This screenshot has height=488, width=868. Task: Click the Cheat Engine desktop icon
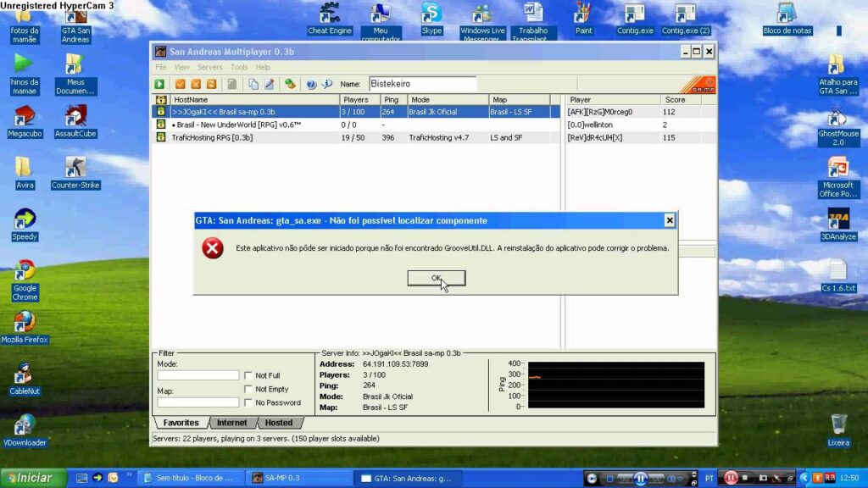330,19
